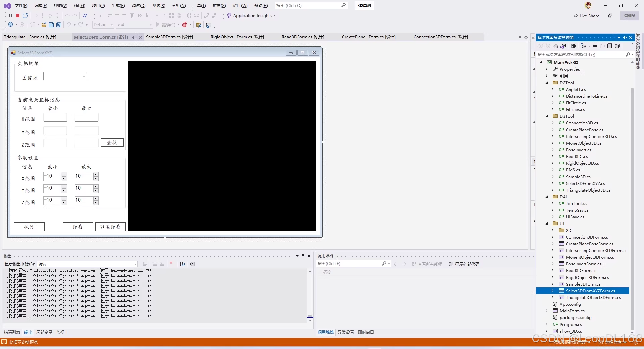This screenshot has width=644, height=349.
Task: Click the X范围 minimum coordinate text box
Action: [55, 117]
